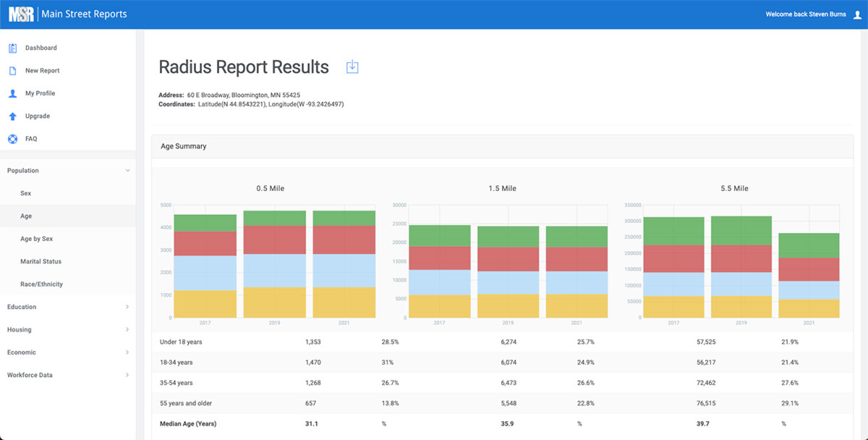The width and height of the screenshot is (868, 440).
Task: Expand the Education section
Action: pos(127,307)
